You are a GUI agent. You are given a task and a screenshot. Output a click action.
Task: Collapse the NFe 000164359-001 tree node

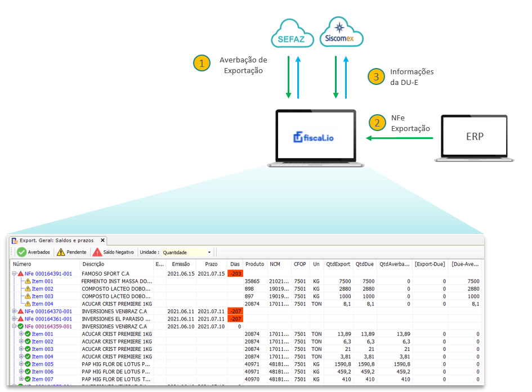point(14,326)
